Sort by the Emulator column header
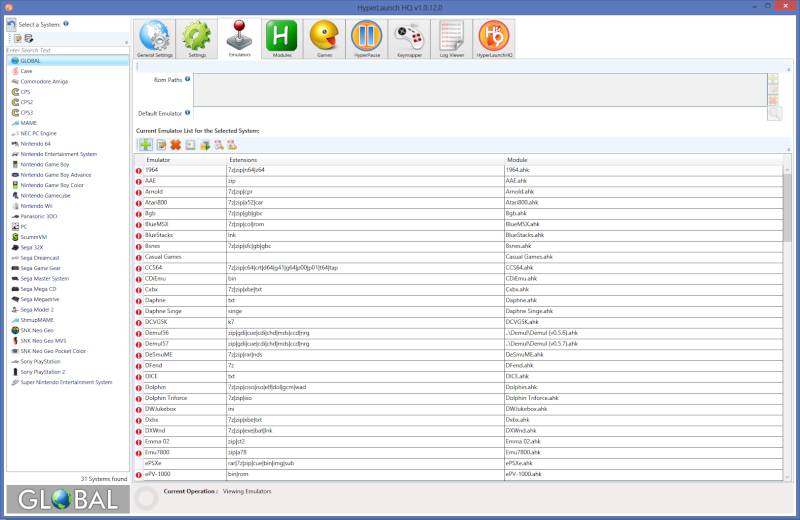This screenshot has width=800, height=520. [x=185, y=160]
